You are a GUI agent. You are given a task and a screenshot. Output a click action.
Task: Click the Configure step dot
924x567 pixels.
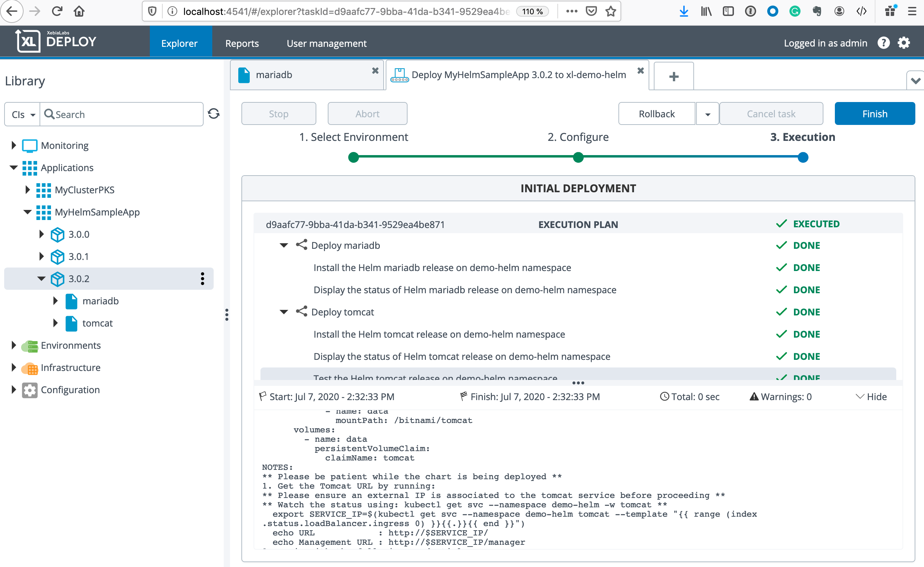click(x=578, y=158)
